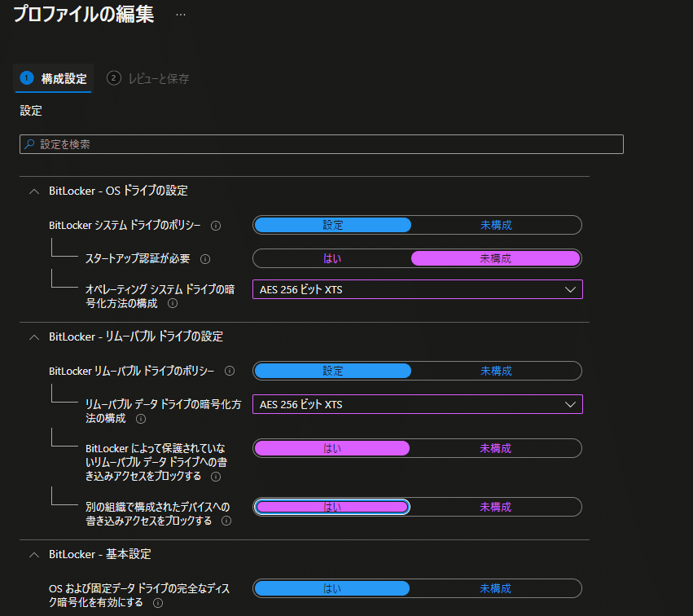Click the info icon beside BitLocker システム ドライブのポリシー
This screenshot has height=616, width=693.
click(x=216, y=226)
